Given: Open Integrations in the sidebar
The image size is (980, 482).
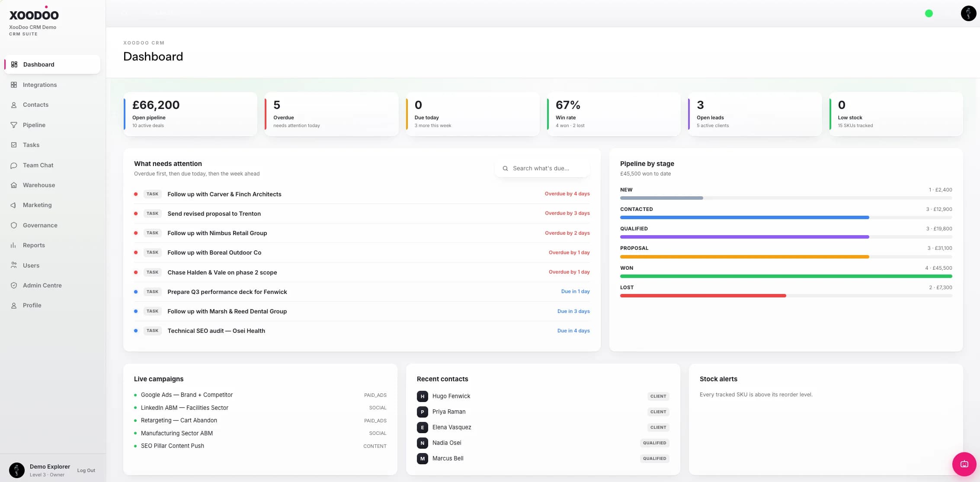Looking at the screenshot, I should click(52, 85).
